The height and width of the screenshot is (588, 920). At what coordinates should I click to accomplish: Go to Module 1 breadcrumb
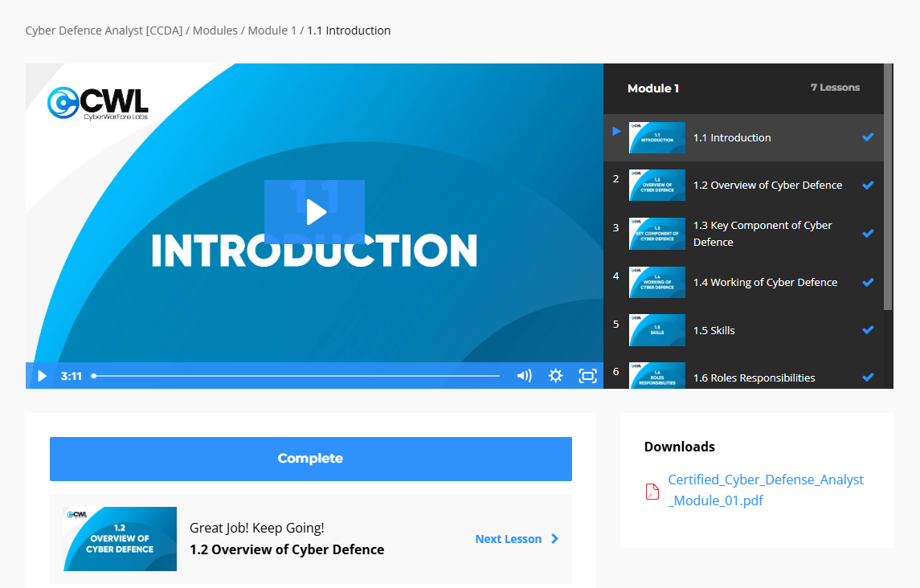272,31
